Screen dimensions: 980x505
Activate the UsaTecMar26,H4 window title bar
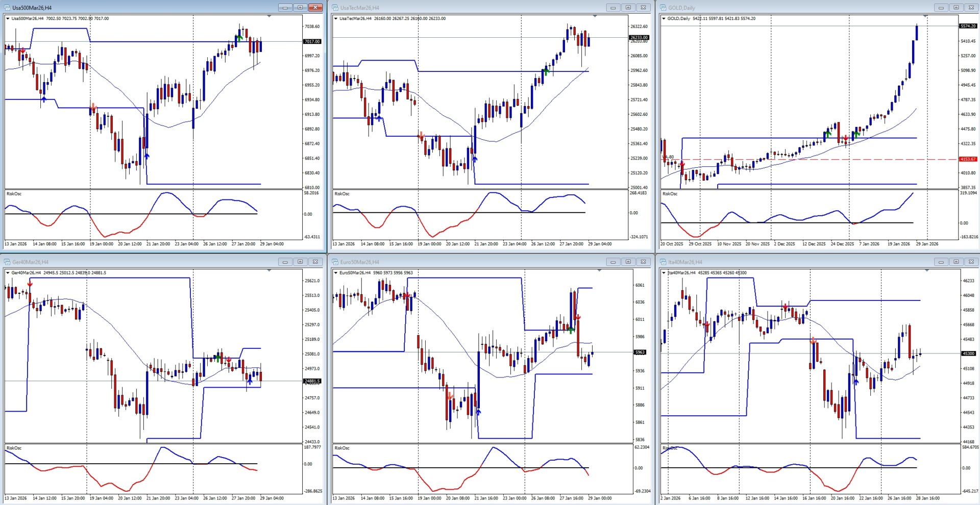click(x=459, y=8)
